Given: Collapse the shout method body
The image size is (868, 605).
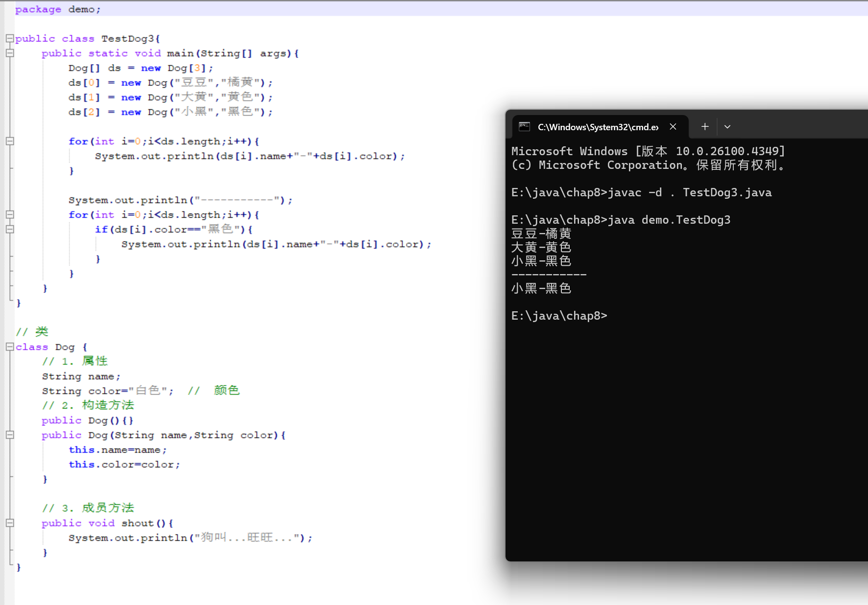Looking at the screenshot, I should (9, 523).
